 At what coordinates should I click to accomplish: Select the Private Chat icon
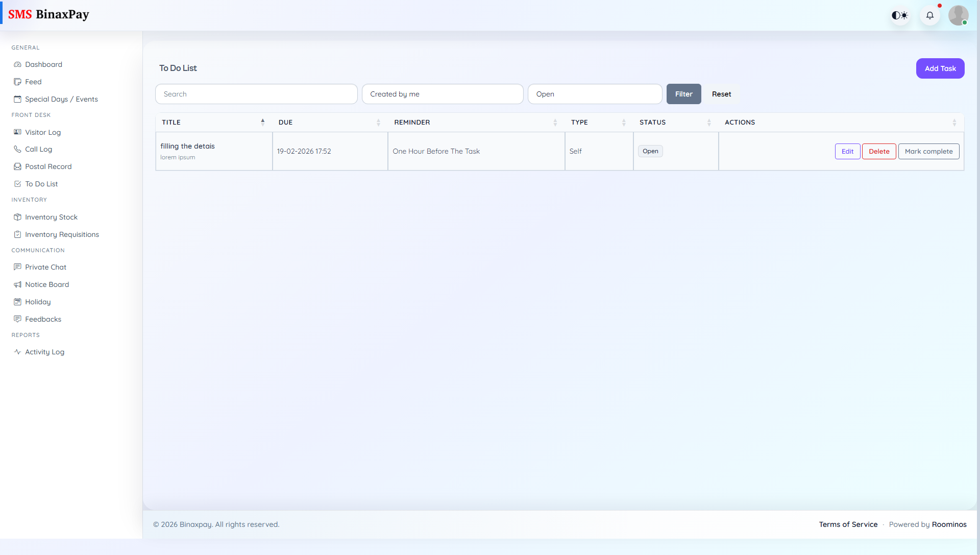click(x=17, y=267)
